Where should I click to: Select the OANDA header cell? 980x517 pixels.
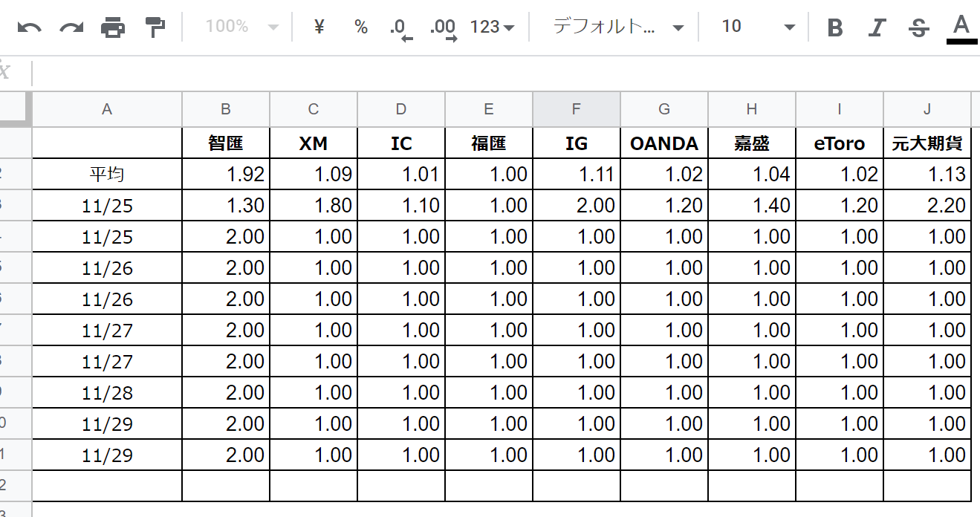tap(664, 143)
